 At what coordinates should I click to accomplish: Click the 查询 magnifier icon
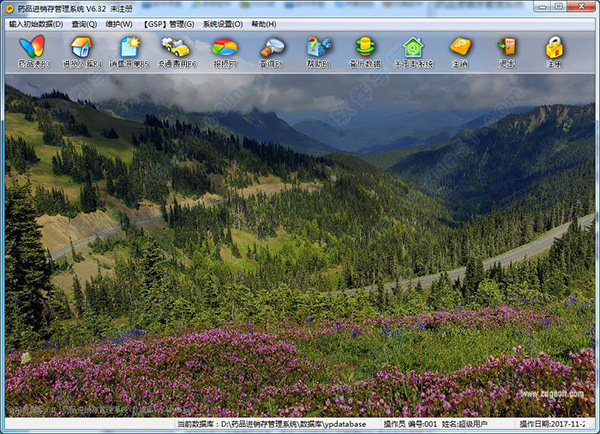(272, 51)
